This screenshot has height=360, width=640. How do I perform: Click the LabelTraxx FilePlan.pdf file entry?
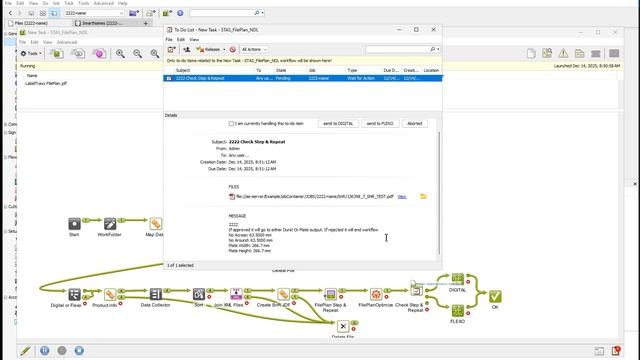[x=46, y=83]
